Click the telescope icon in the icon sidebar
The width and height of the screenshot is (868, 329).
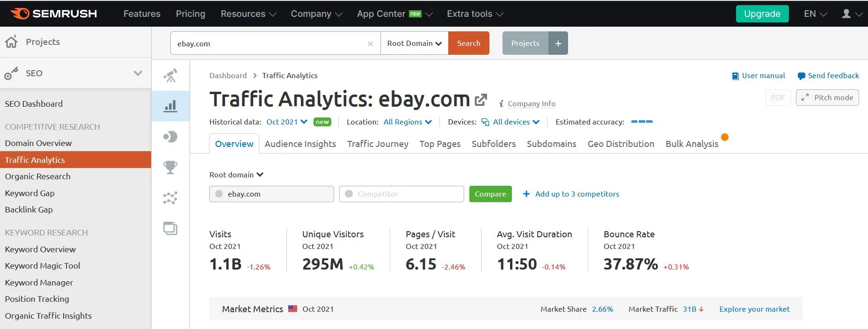[170, 75]
